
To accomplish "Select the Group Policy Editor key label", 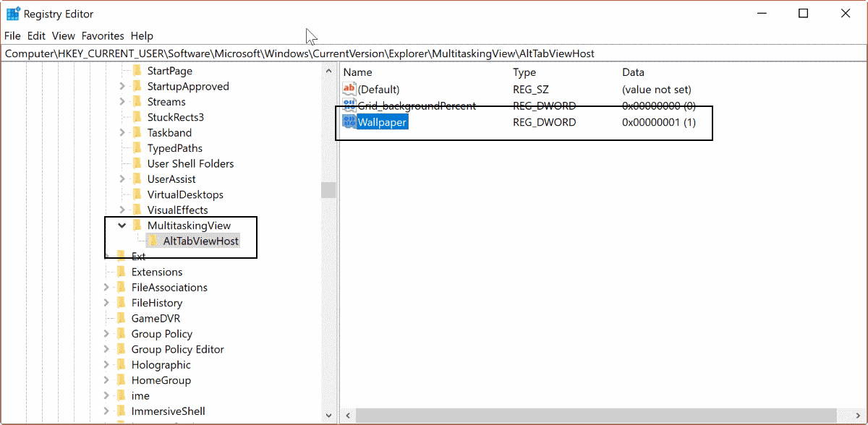I will (177, 349).
